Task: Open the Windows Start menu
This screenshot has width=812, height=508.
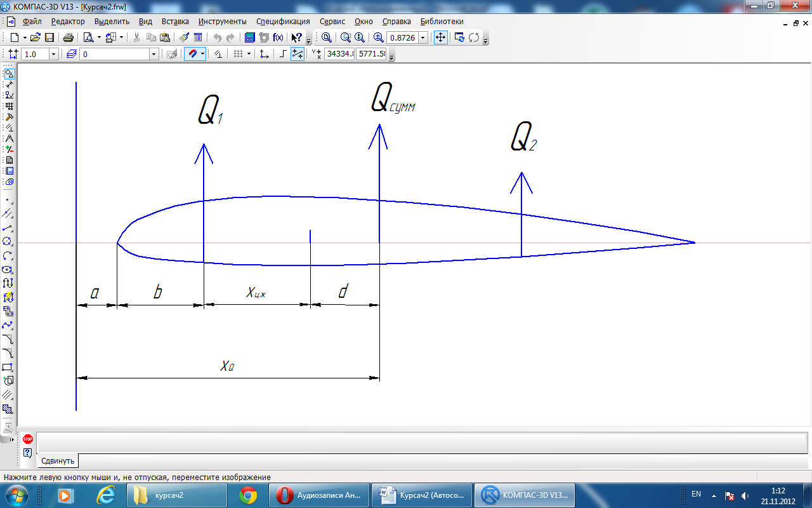Action: [16, 495]
